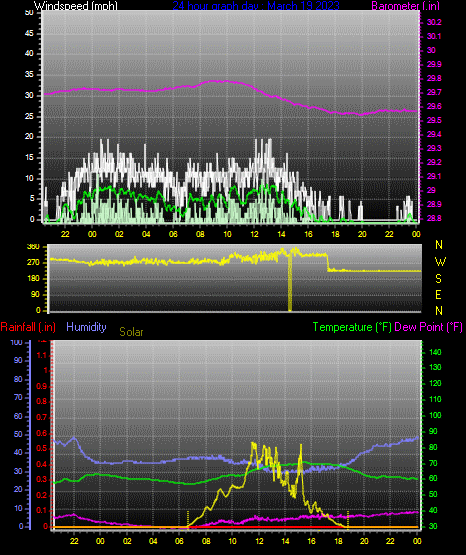Click the "Windspeed (mph)" axis title
Image resolution: width=466 pixels, height=555 pixels.
pos(76,6)
